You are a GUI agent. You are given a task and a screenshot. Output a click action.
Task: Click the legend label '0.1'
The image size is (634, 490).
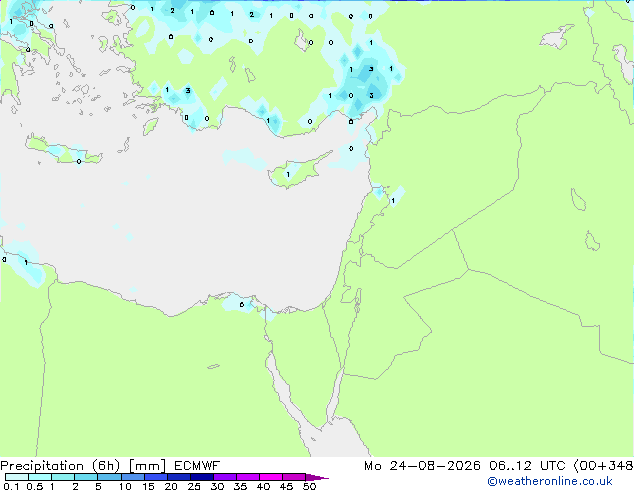click(x=11, y=486)
